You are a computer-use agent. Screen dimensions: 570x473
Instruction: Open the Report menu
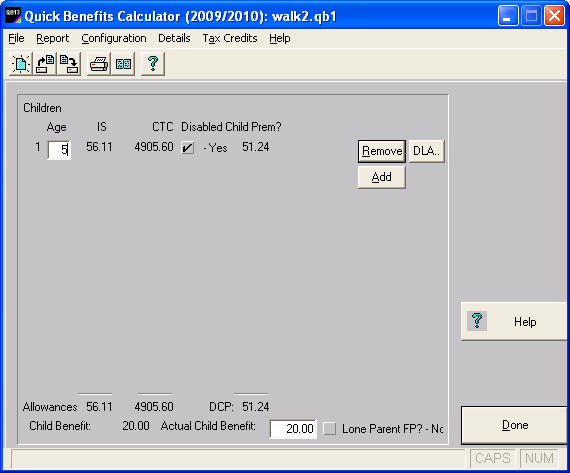point(52,38)
